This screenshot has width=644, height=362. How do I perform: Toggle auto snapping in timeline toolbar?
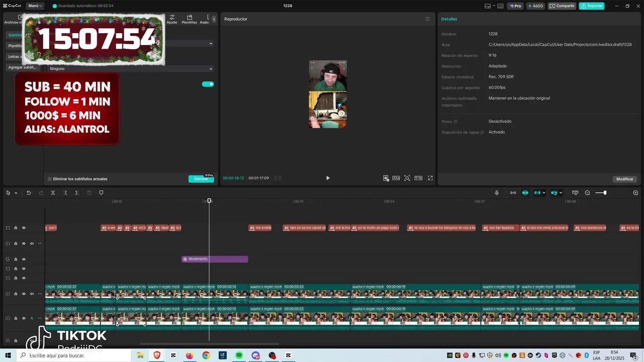(525, 193)
